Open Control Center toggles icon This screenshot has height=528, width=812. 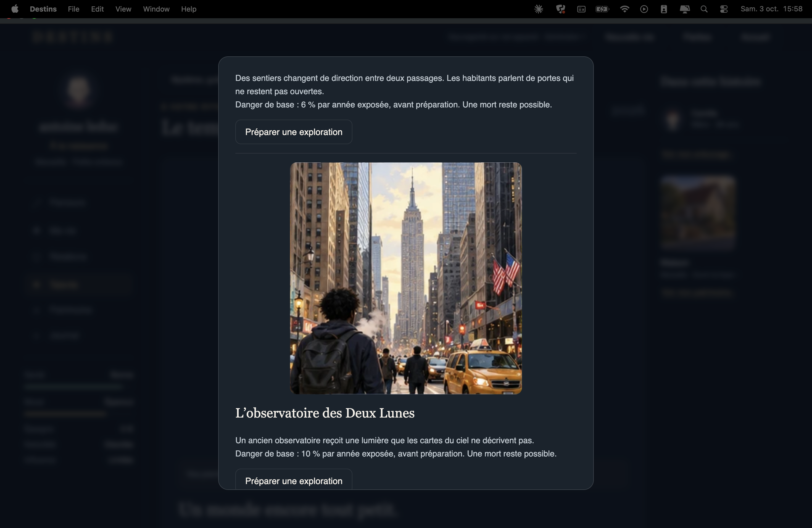click(x=724, y=9)
